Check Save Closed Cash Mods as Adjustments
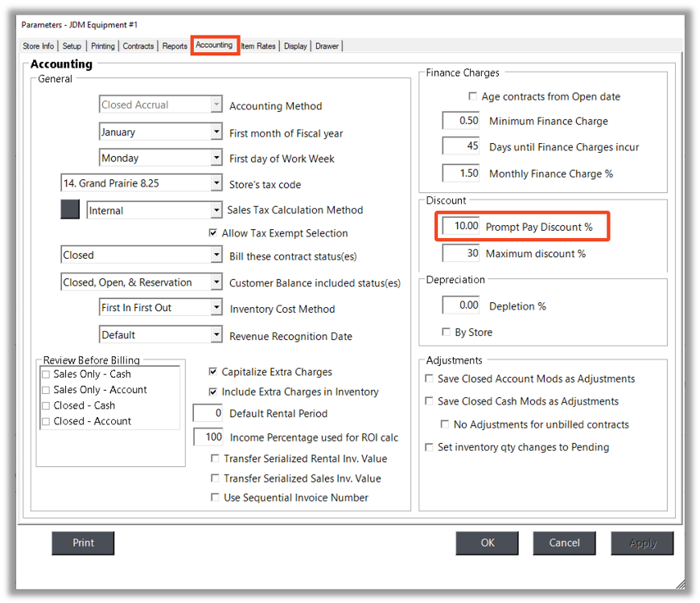The width and height of the screenshot is (700, 603). coord(430,401)
